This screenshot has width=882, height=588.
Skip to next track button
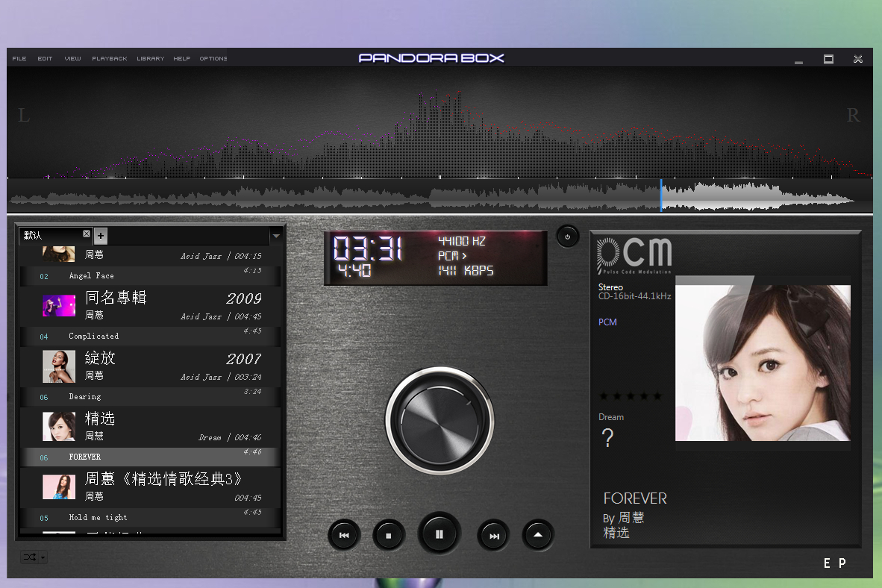coord(494,535)
